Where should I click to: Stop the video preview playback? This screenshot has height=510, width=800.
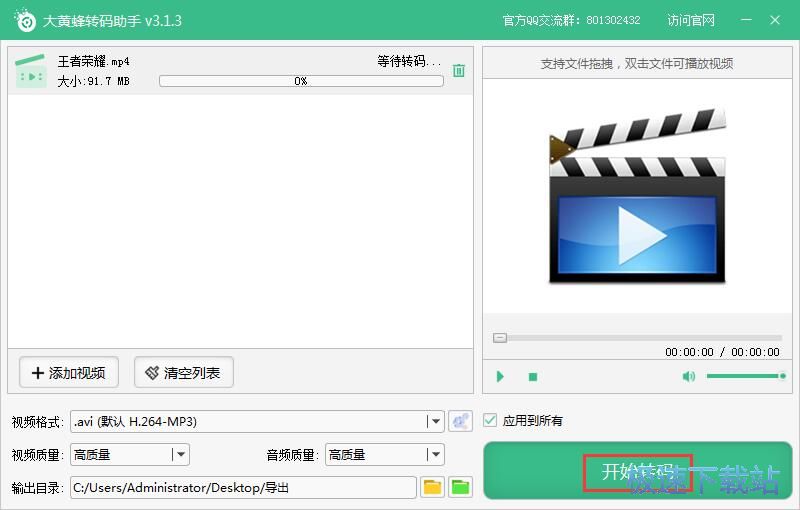(x=533, y=377)
